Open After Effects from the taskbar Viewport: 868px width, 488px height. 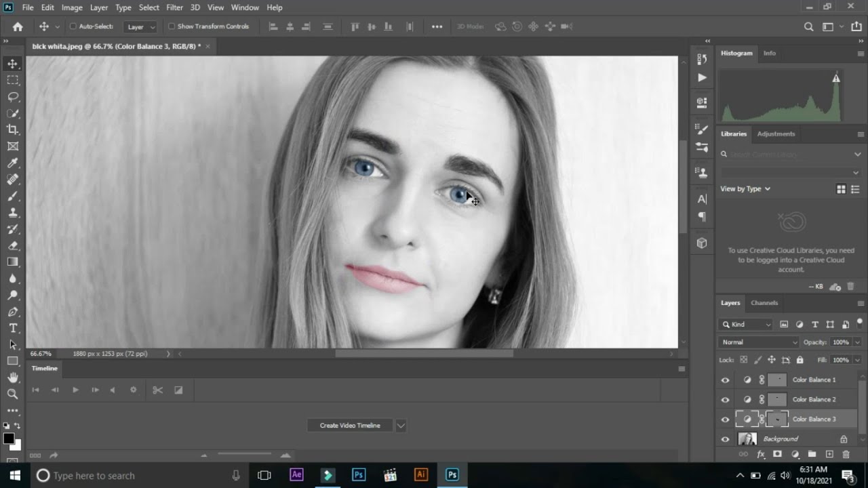click(296, 475)
